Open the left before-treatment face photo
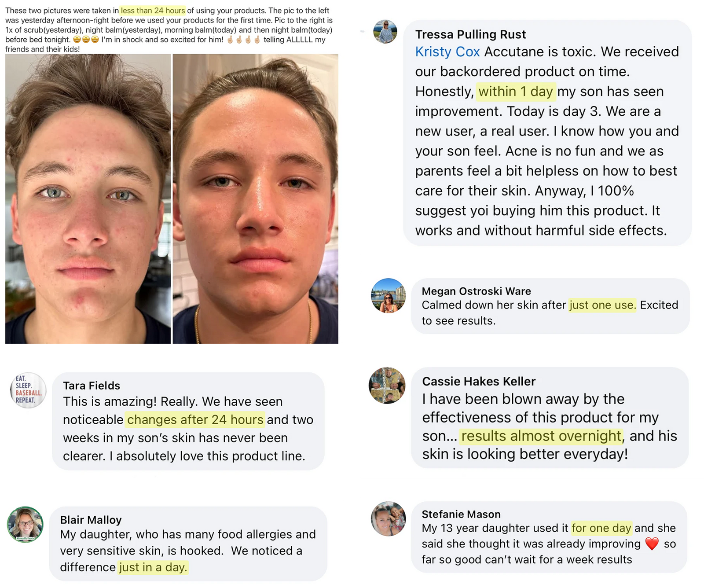This screenshot has height=588, width=704. tap(88, 199)
